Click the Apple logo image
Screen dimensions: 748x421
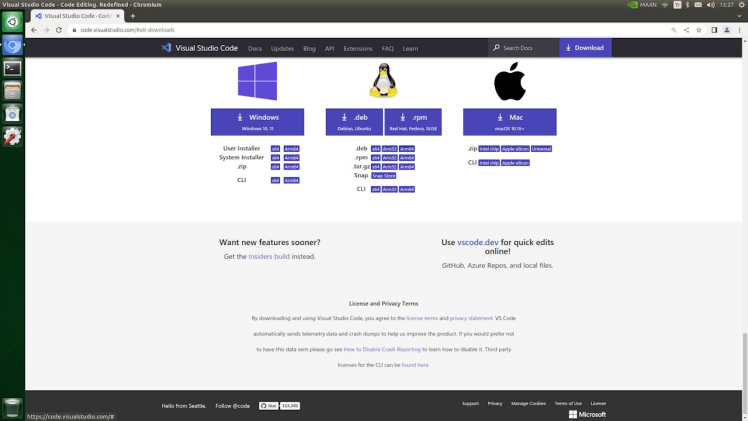pos(509,83)
